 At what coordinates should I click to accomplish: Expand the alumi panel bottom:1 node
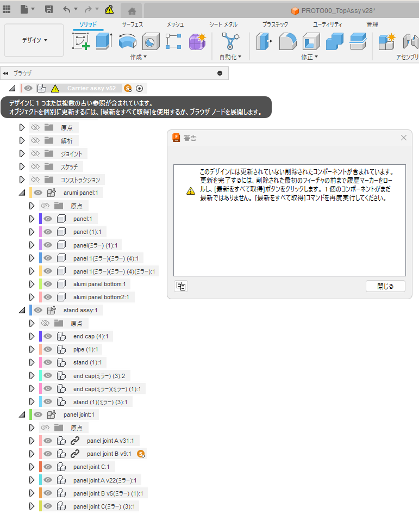[32, 284]
